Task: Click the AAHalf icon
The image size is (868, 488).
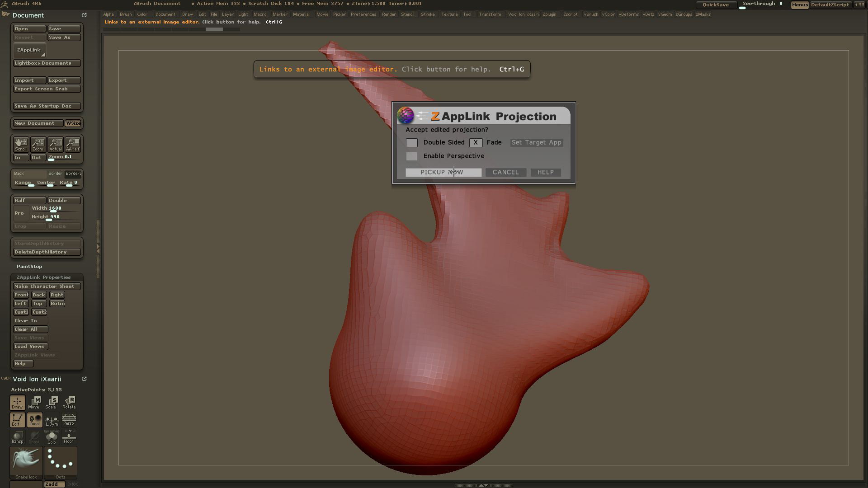Action: 73,145
